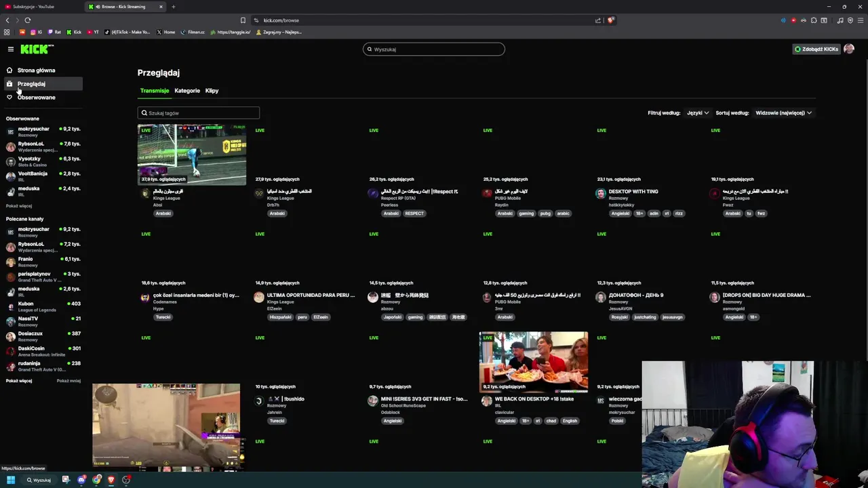
Task: Click Pokaż więcej under Obserwowane
Action: pos(19,205)
